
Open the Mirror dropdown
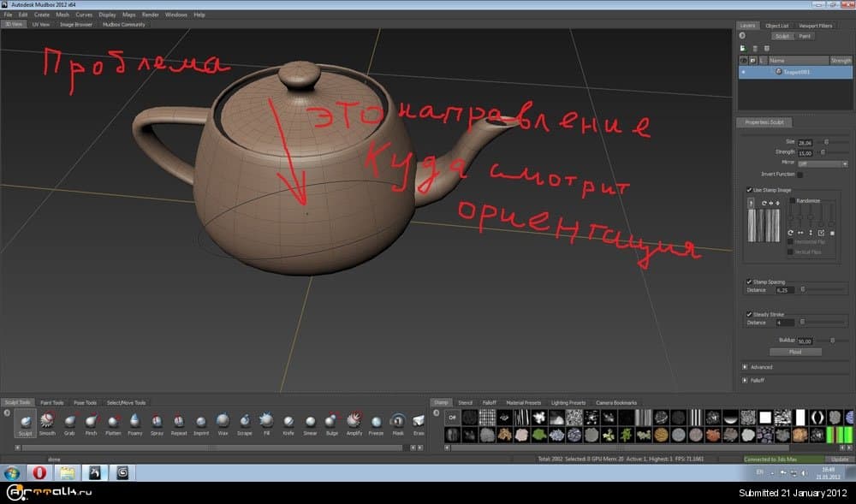point(822,163)
